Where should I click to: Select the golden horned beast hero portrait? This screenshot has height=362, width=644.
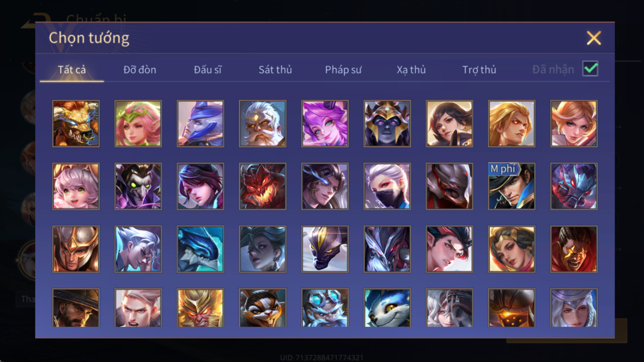76,123
